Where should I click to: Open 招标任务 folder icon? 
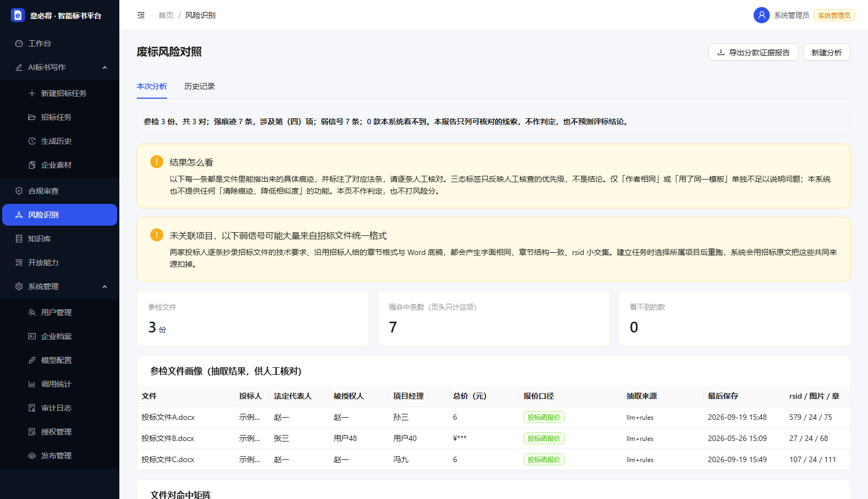[32, 117]
